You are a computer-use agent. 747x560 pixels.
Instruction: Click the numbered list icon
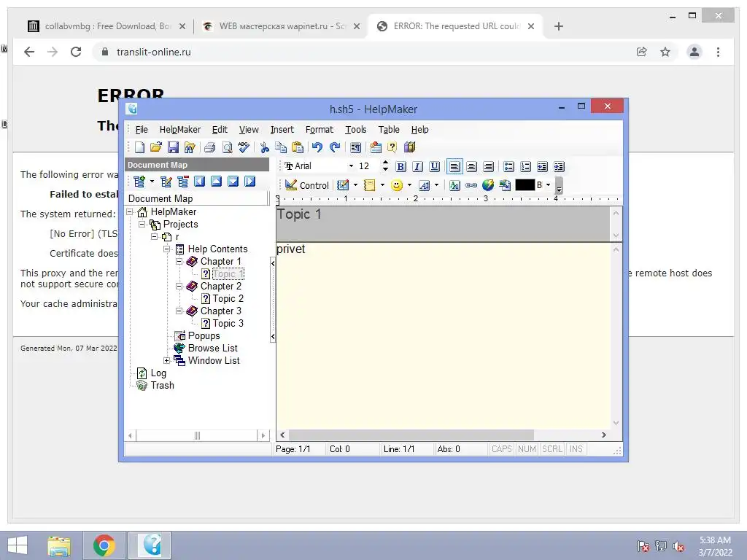point(525,167)
